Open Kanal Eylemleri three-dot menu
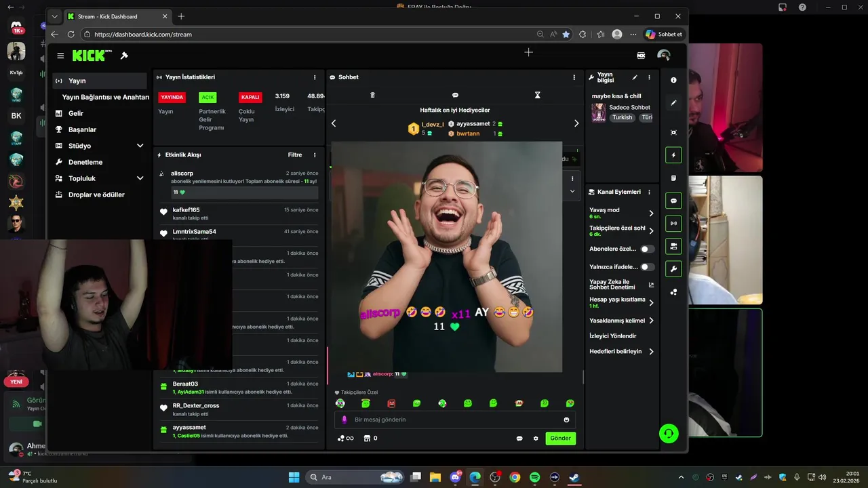 tap(649, 192)
